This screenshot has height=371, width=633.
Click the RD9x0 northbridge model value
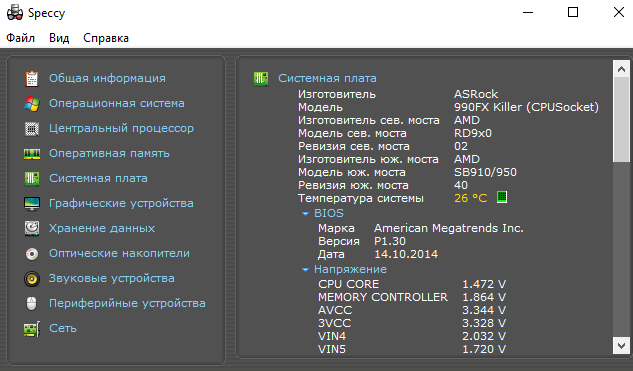coord(473,133)
